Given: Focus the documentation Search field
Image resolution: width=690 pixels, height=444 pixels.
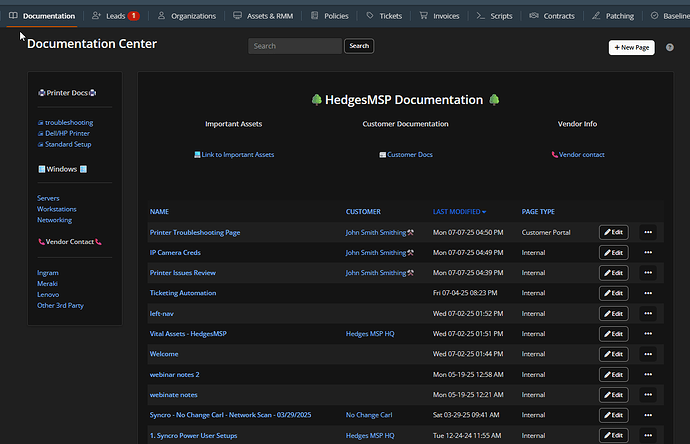Looking at the screenshot, I should [295, 46].
